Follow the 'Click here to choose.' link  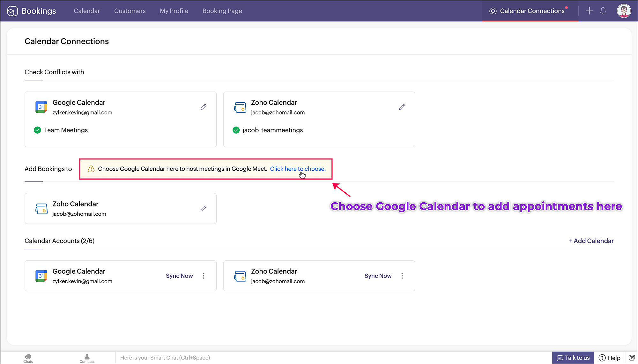tap(298, 169)
